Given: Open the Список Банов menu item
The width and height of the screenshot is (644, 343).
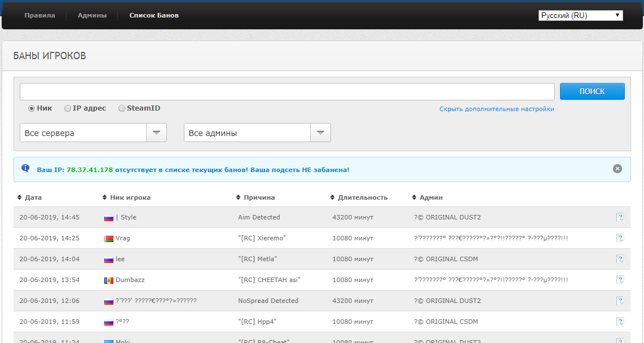Looking at the screenshot, I should point(154,15).
